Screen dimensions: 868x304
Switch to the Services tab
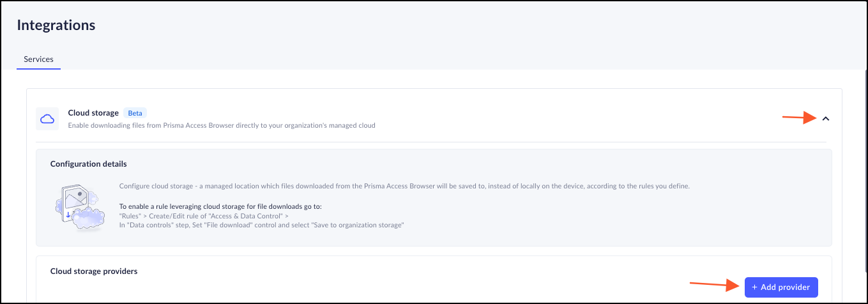(x=38, y=59)
